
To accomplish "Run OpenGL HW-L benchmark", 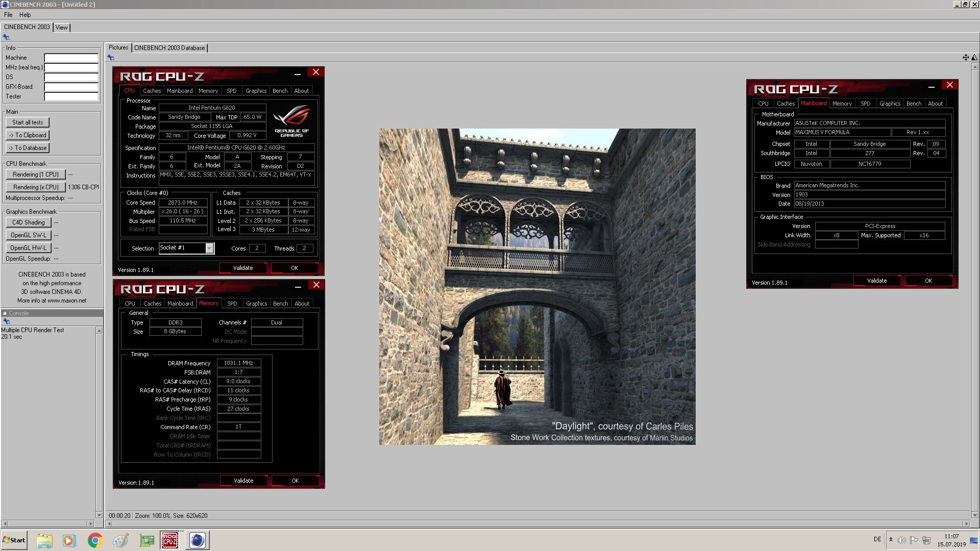I will tap(29, 248).
